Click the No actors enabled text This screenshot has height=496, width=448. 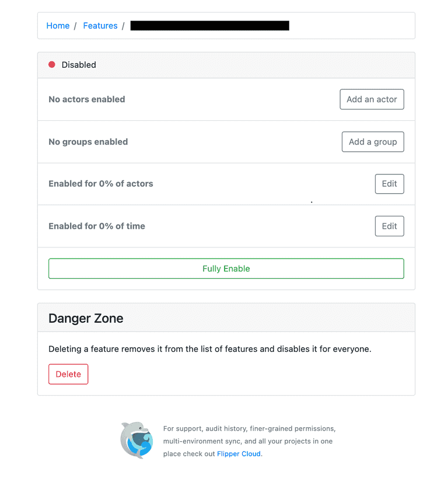(x=87, y=99)
